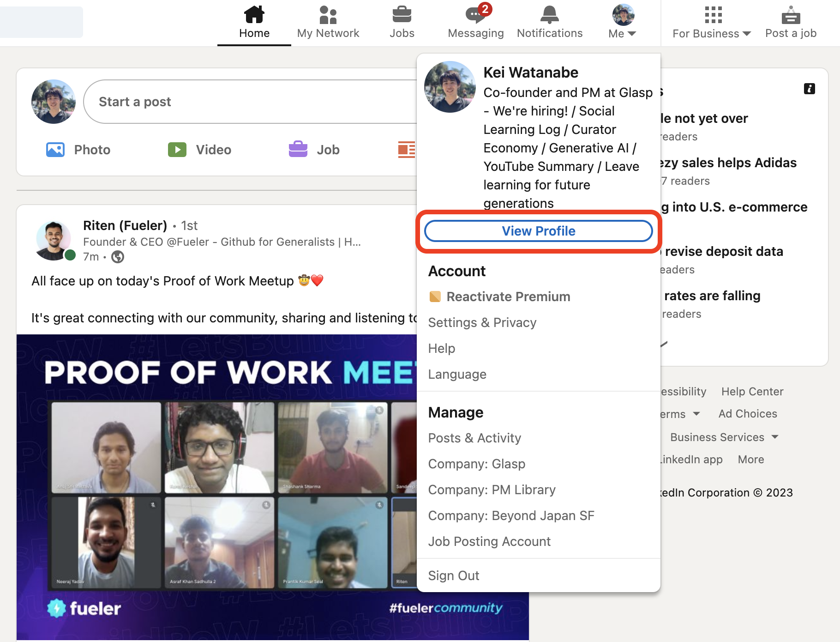Click Video label in post box
The height and width of the screenshot is (642, 840).
(214, 150)
